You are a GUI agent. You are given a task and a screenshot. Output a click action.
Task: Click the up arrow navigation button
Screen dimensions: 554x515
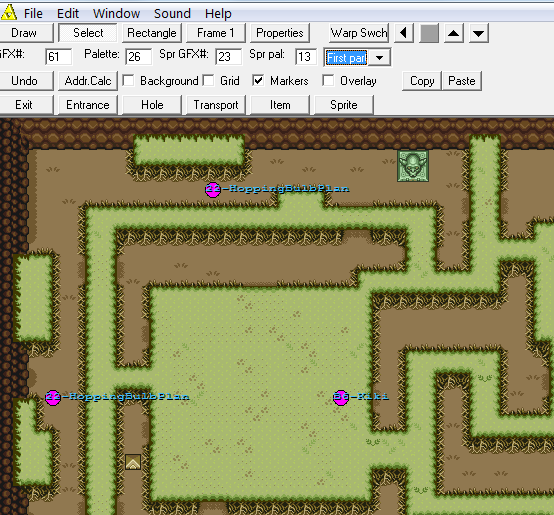point(454,33)
